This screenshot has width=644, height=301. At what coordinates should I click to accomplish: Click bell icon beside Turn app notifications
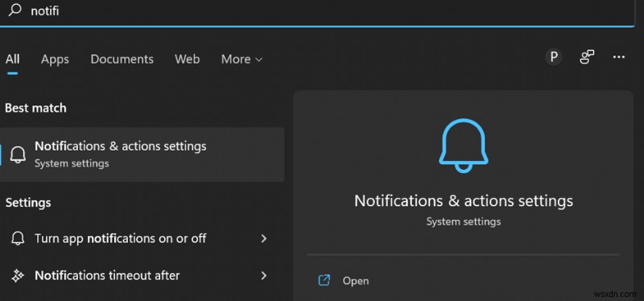(18, 238)
